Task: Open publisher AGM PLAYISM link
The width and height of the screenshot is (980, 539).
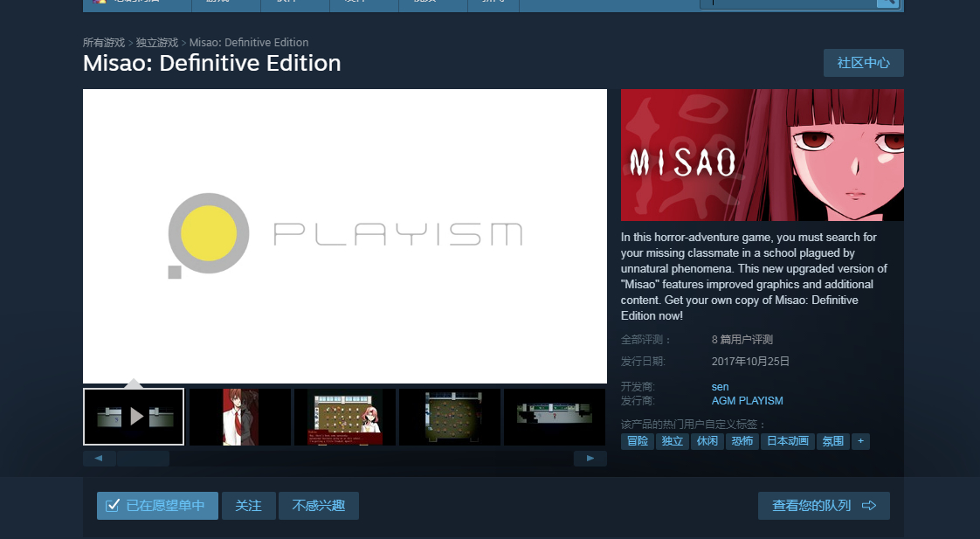Action: [747, 401]
